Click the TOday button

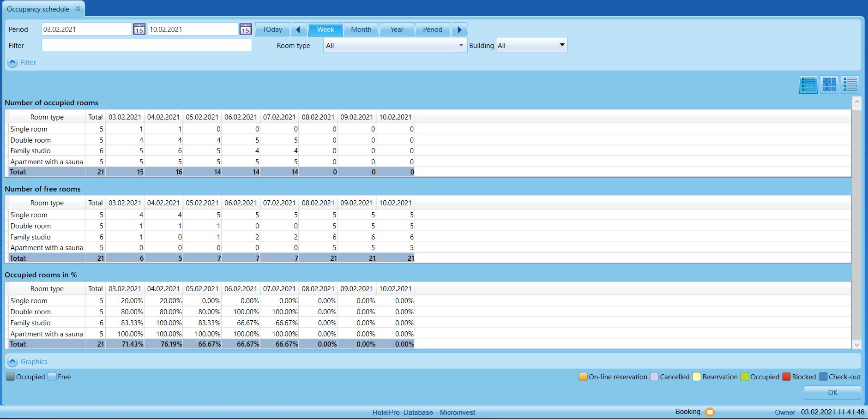click(x=272, y=30)
